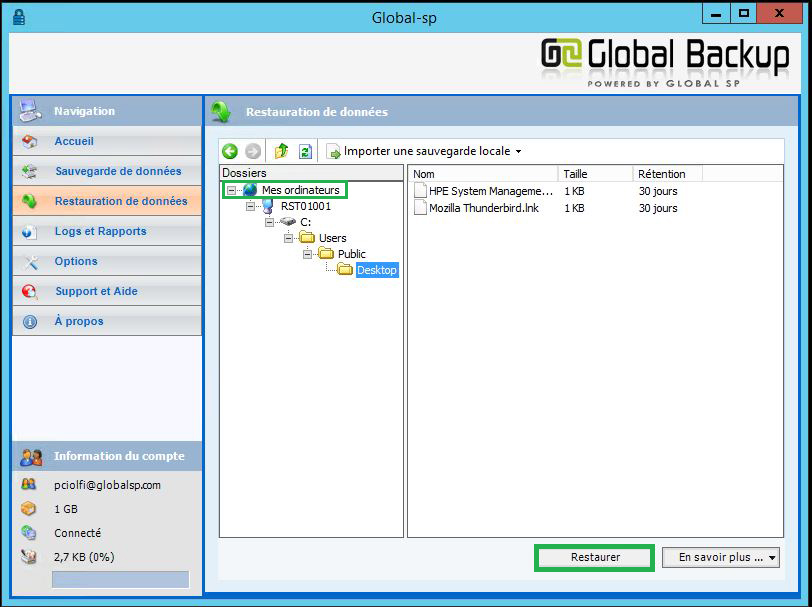812x607 pixels.
Task: Click the Logs et Rapports icon
Action: pos(30,232)
